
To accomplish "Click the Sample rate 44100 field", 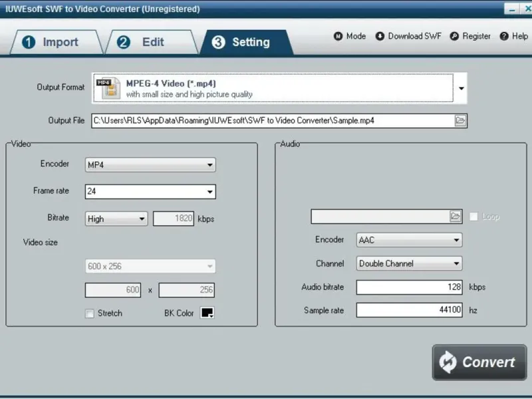I will 409,310.
